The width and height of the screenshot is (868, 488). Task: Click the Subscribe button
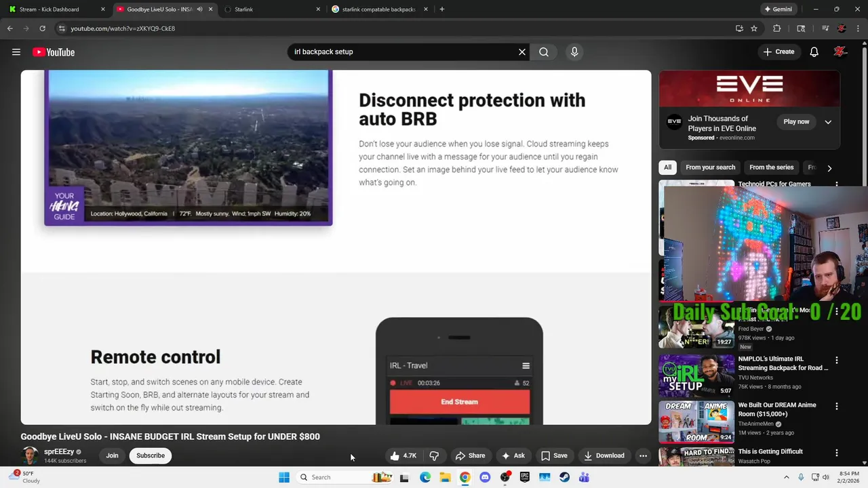coord(151,455)
